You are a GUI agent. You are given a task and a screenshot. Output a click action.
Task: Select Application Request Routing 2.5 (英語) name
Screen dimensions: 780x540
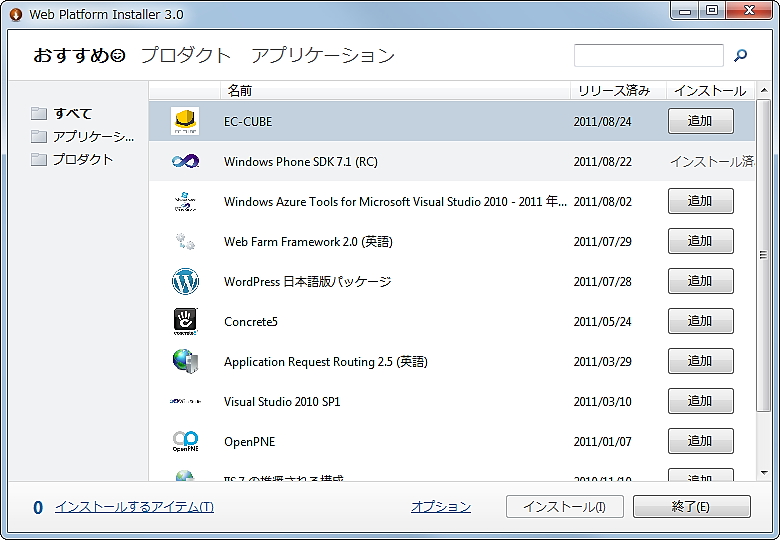[x=325, y=361]
